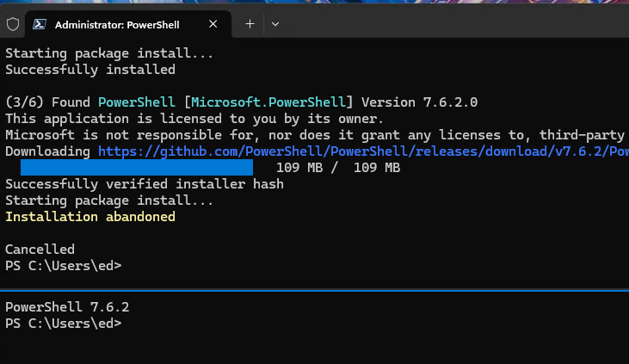This screenshot has height=364, width=629.
Task: Click the admin shield icon in tab bar
Action: click(x=12, y=24)
